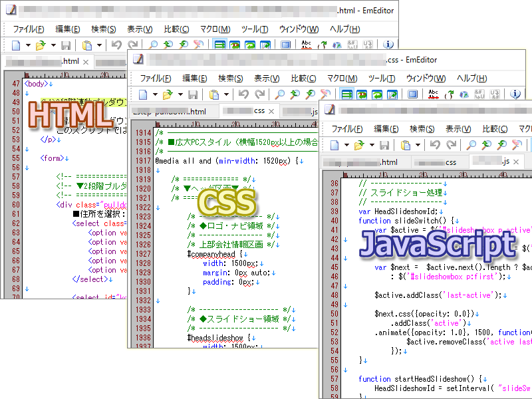Click Open folder icon in HTML window

41,45
